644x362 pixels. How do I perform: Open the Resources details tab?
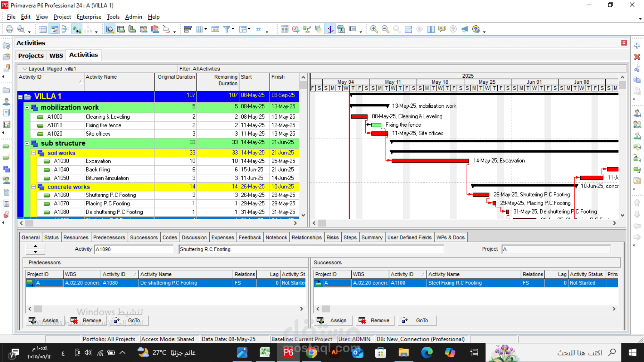pyautogui.click(x=76, y=238)
